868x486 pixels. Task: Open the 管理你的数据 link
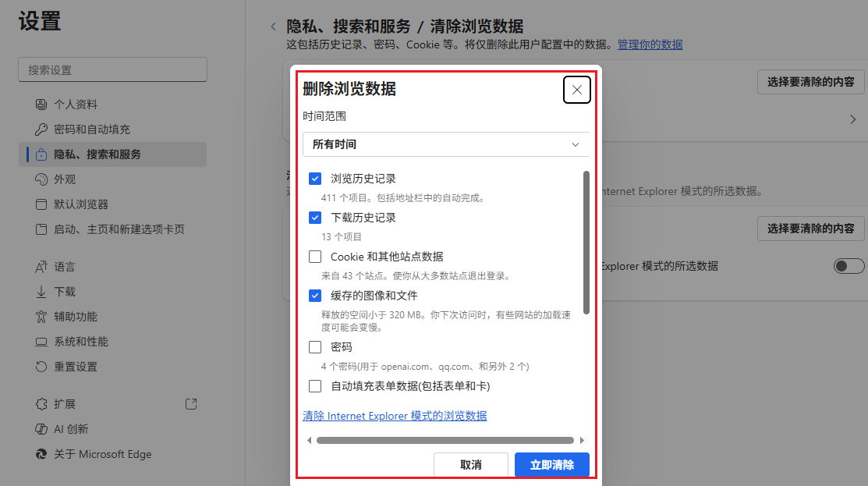pyautogui.click(x=651, y=44)
